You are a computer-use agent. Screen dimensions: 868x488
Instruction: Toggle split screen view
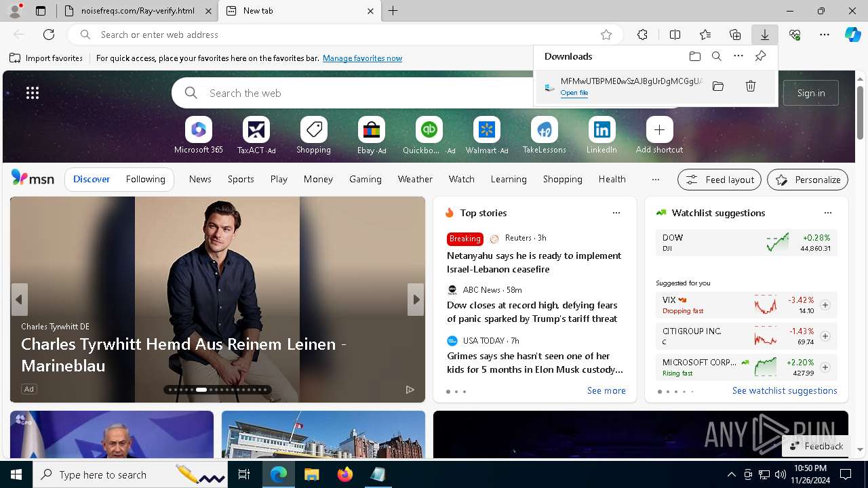click(x=675, y=35)
